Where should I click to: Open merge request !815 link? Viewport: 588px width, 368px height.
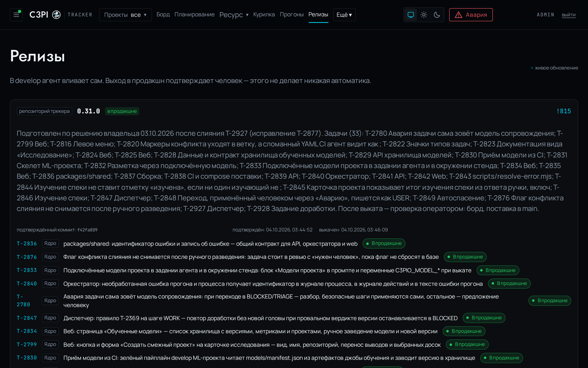pyautogui.click(x=564, y=111)
